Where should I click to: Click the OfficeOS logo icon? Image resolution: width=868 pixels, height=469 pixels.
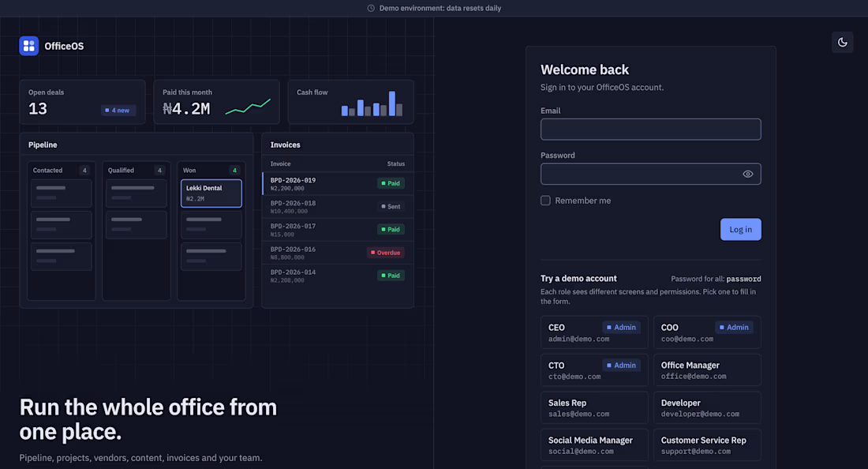click(28, 46)
